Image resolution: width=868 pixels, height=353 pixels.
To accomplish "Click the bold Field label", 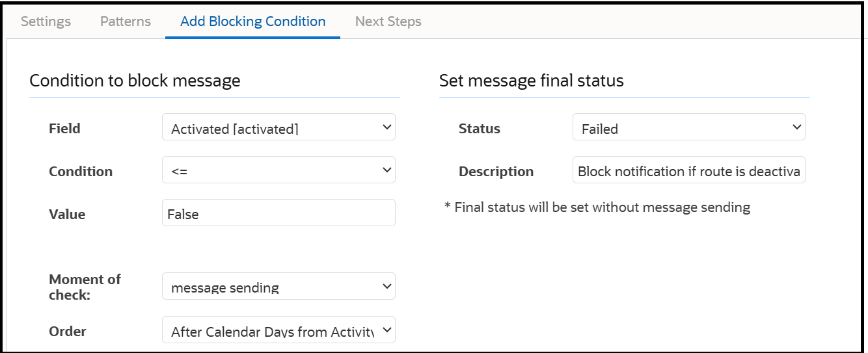I will [x=65, y=129].
